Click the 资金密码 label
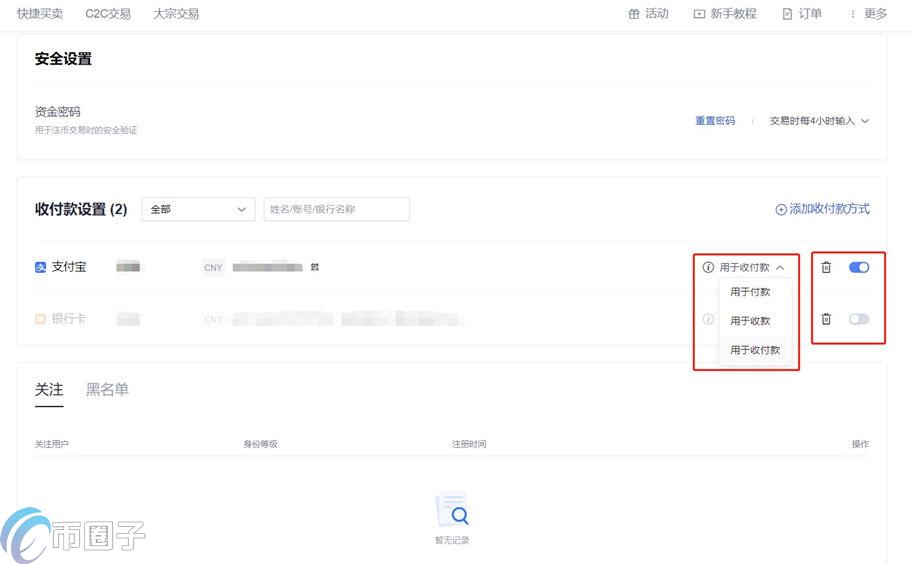Viewport: 913px width, 564px height. point(58,112)
